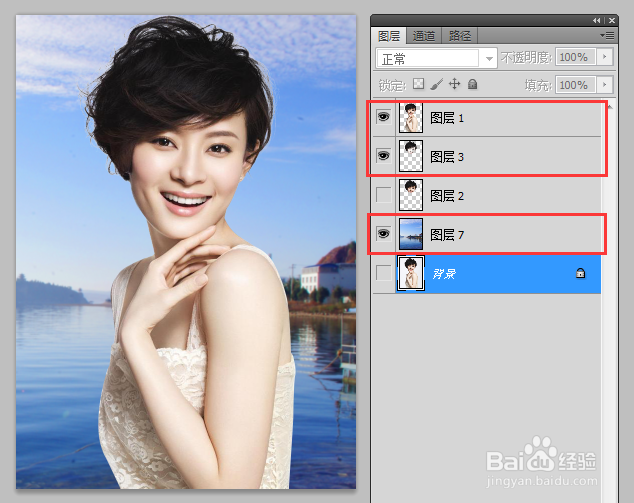The image size is (634, 503).
Task: Collapse the panel with double-arrow icon
Action: [x=596, y=20]
